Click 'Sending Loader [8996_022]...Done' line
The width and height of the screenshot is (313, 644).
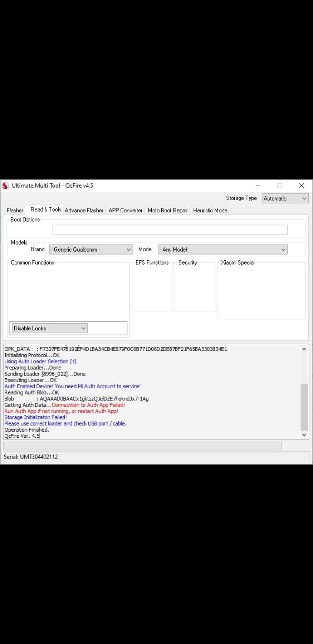(45, 374)
